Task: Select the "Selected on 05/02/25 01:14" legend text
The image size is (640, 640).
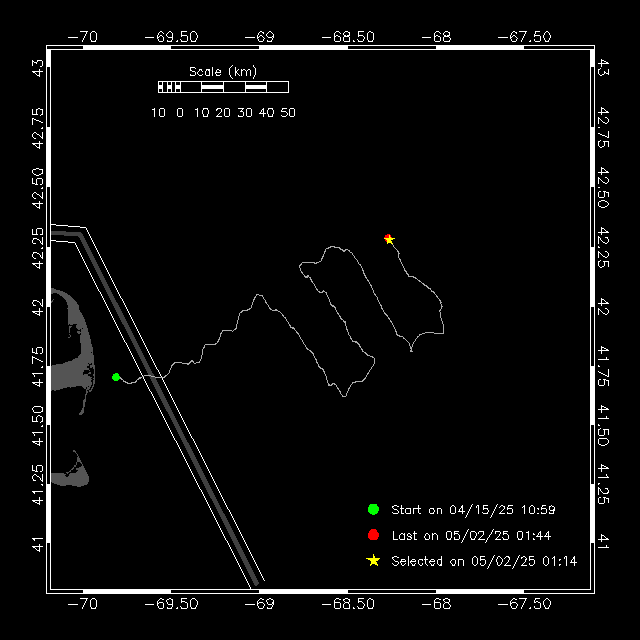Action: [484, 561]
